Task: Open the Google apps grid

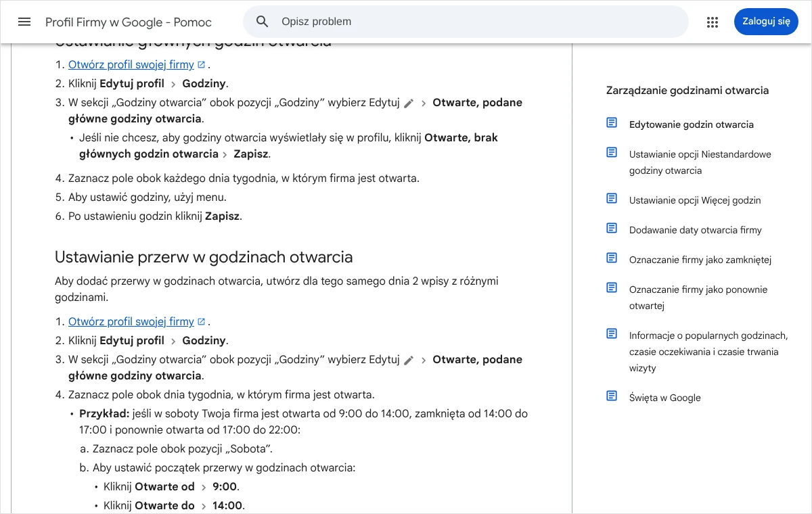Action: click(x=712, y=22)
